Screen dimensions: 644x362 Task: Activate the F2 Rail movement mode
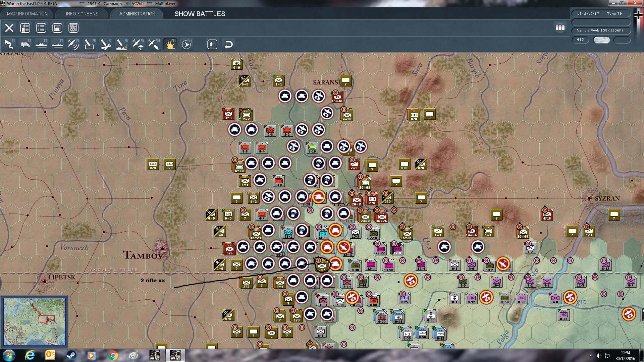[x=25, y=44]
